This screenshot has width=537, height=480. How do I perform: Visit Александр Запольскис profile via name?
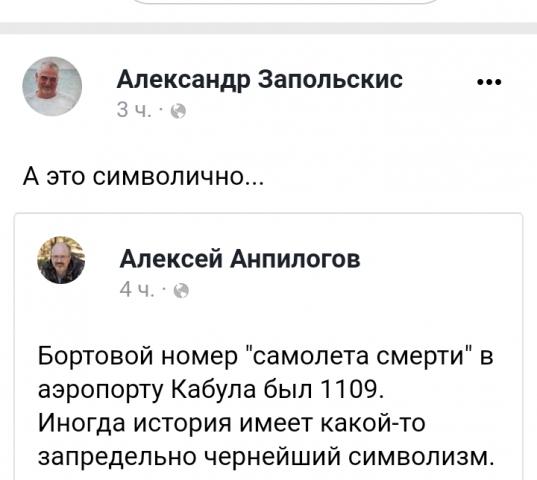coord(260,80)
